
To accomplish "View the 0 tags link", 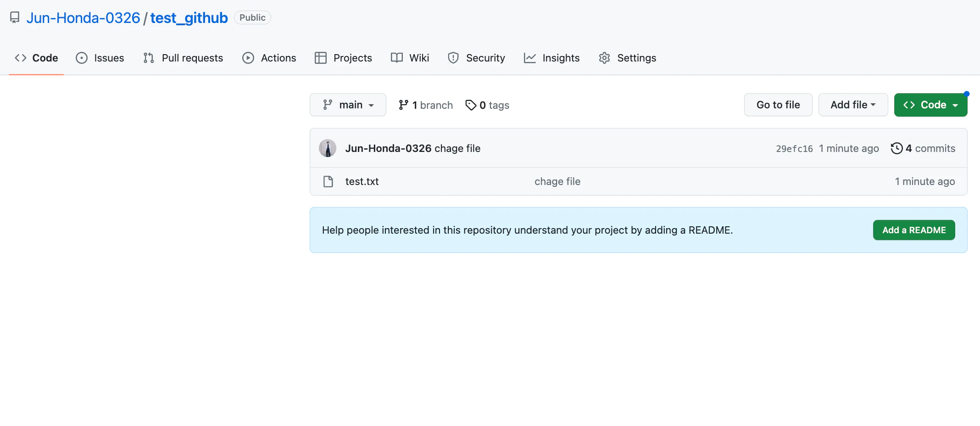I will tap(487, 105).
